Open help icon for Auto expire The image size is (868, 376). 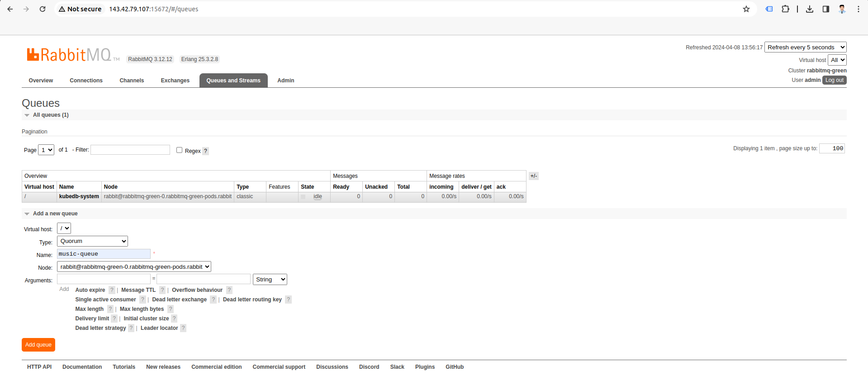click(x=112, y=290)
